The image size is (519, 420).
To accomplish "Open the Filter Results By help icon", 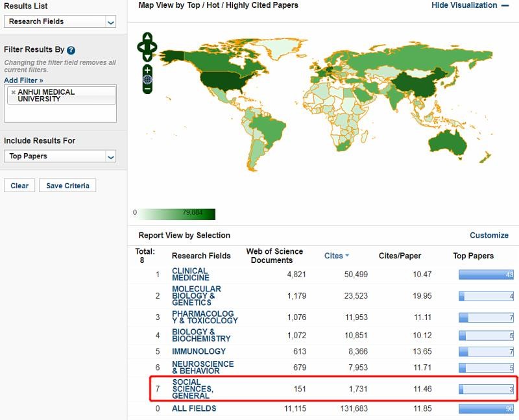I will click(71, 51).
